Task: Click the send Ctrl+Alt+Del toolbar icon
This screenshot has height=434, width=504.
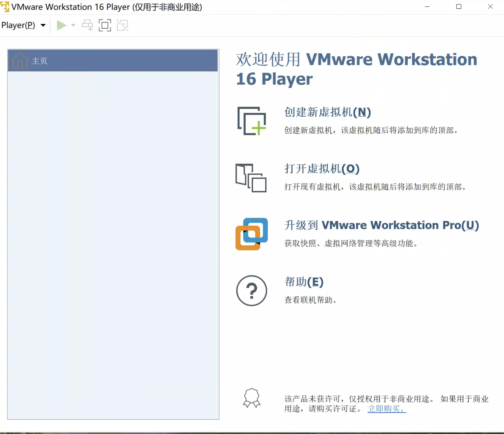Action: click(87, 25)
